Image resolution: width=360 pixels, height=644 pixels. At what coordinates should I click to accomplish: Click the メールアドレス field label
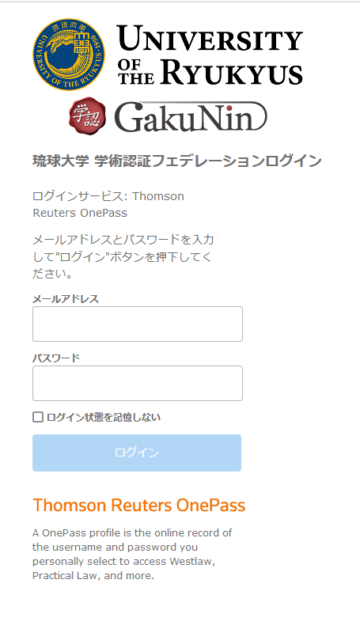(x=66, y=299)
